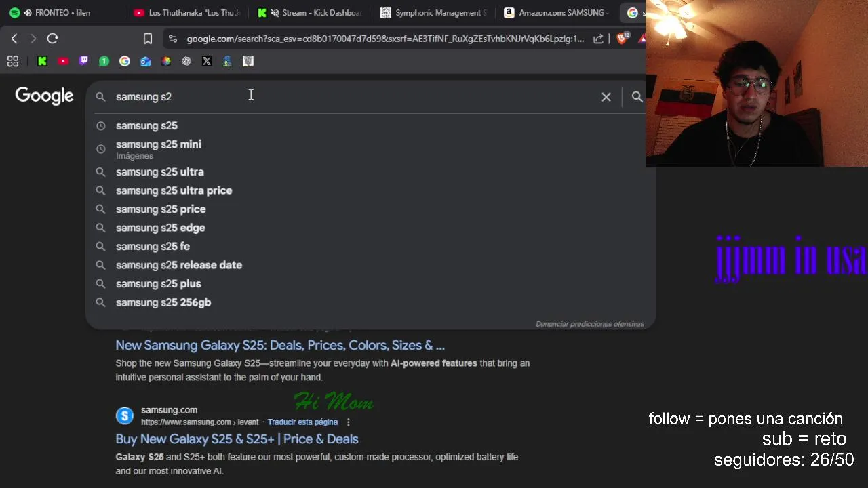Click the samsung.com site name

click(x=169, y=410)
